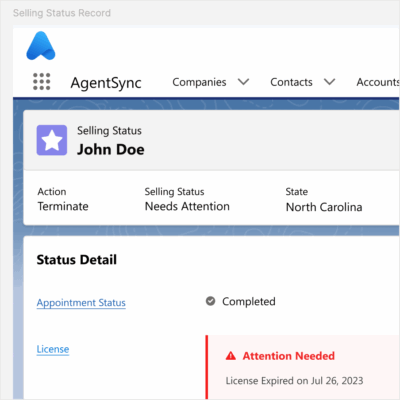Open the License link
Screen dimensions: 400x400
coord(53,349)
